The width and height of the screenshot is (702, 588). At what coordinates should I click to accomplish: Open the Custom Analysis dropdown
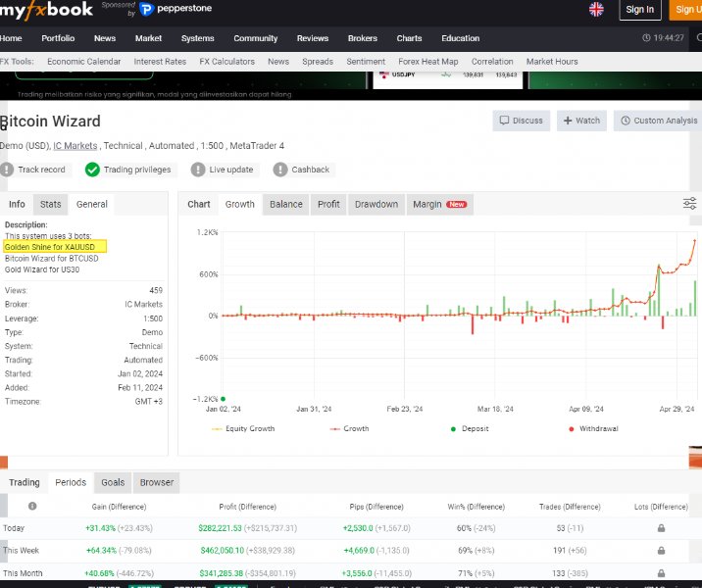tap(657, 121)
